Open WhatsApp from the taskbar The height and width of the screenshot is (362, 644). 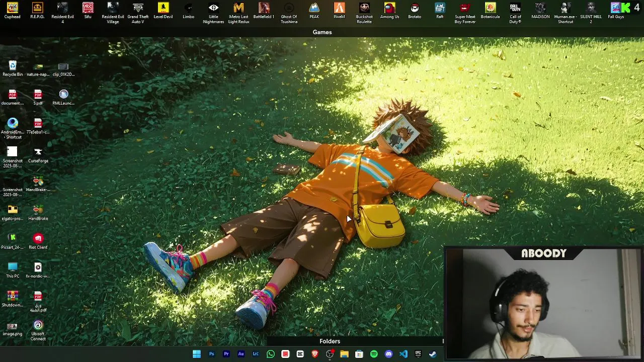pos(271,354)
